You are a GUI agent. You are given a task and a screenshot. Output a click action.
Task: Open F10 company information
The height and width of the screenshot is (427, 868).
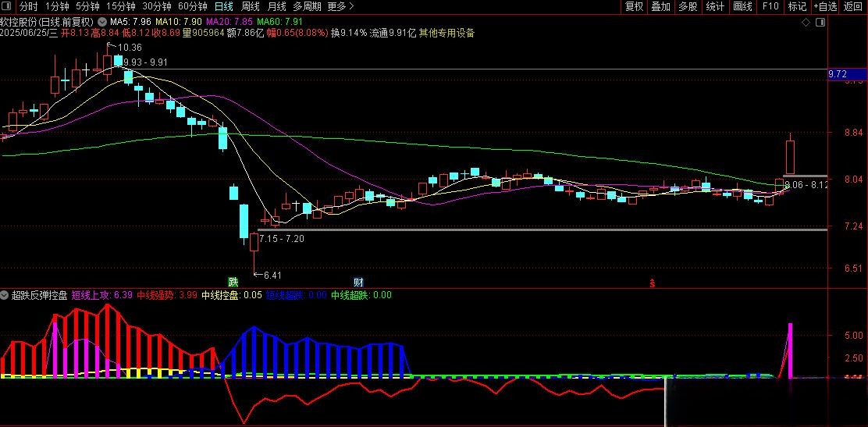(x=770, y=6)
